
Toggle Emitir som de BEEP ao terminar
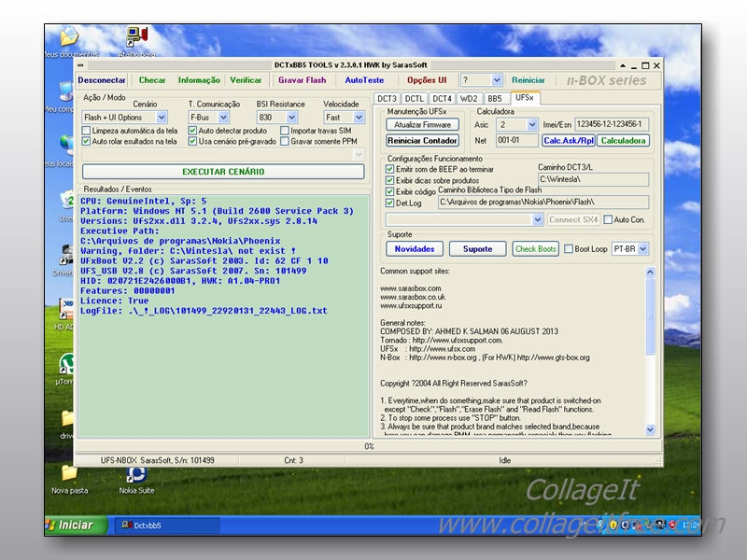point(389,169)
